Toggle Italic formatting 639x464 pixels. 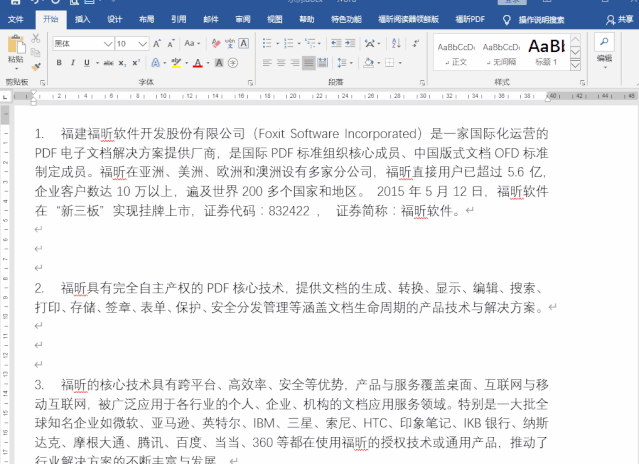[x=73, y=63]
